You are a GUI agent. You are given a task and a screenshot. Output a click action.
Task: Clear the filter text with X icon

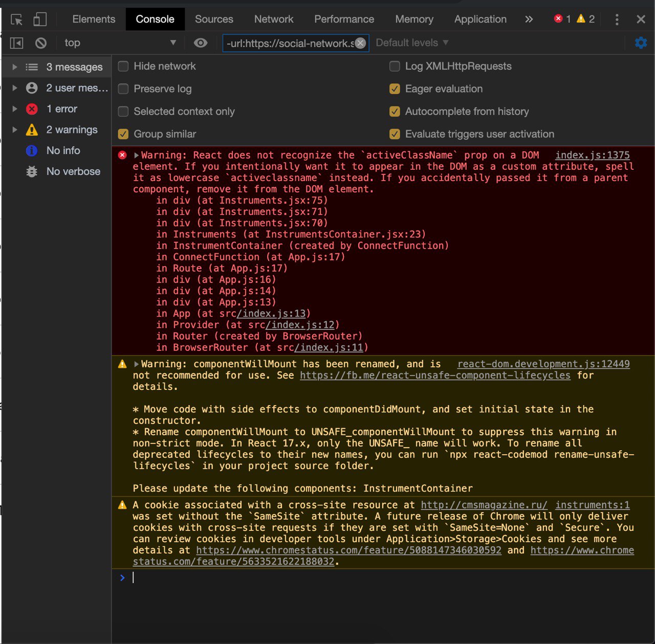click(x=360, y=43)
